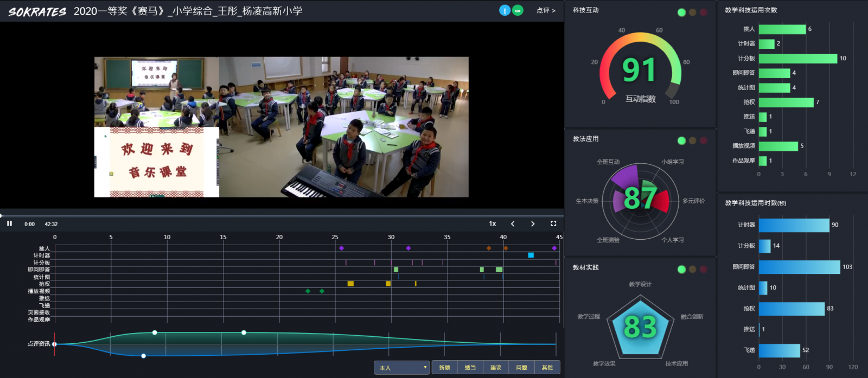Select the 新颖 comment tab
Screen dimensions: 868x378
444,368
